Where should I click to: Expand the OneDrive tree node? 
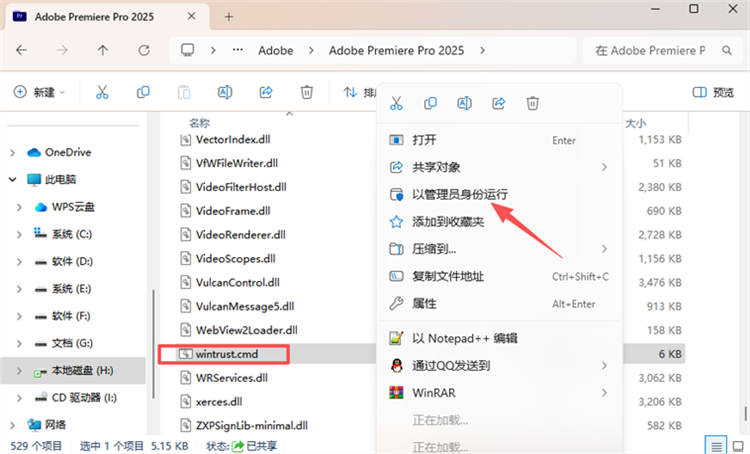point(12,153)
